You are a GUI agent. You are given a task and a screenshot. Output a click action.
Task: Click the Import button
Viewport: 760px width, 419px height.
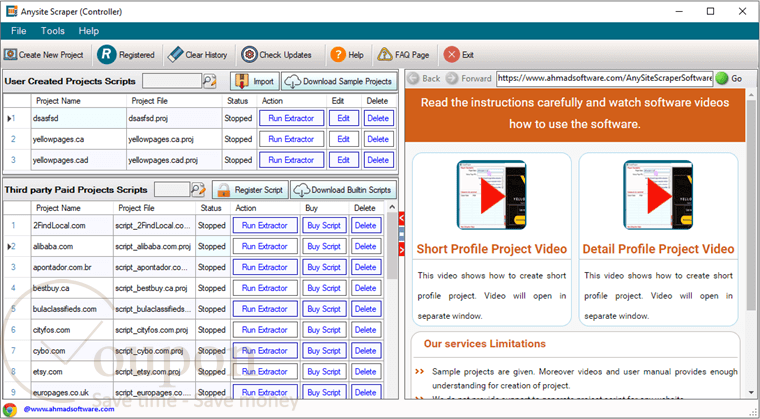tap(255, 81)
